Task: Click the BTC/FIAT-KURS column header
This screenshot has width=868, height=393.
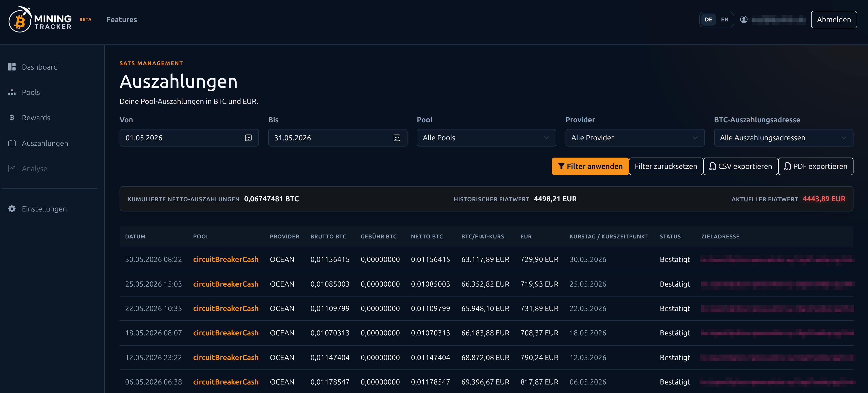Action: point(483,236)
